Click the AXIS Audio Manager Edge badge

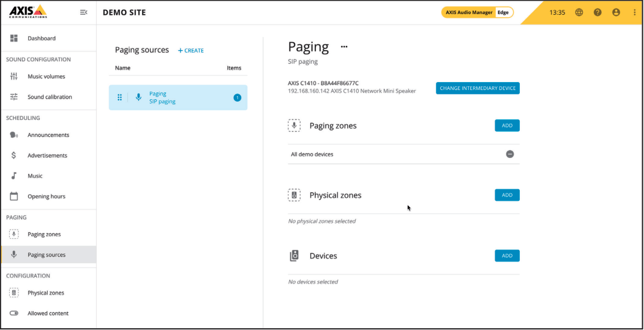tap(477, 12)
